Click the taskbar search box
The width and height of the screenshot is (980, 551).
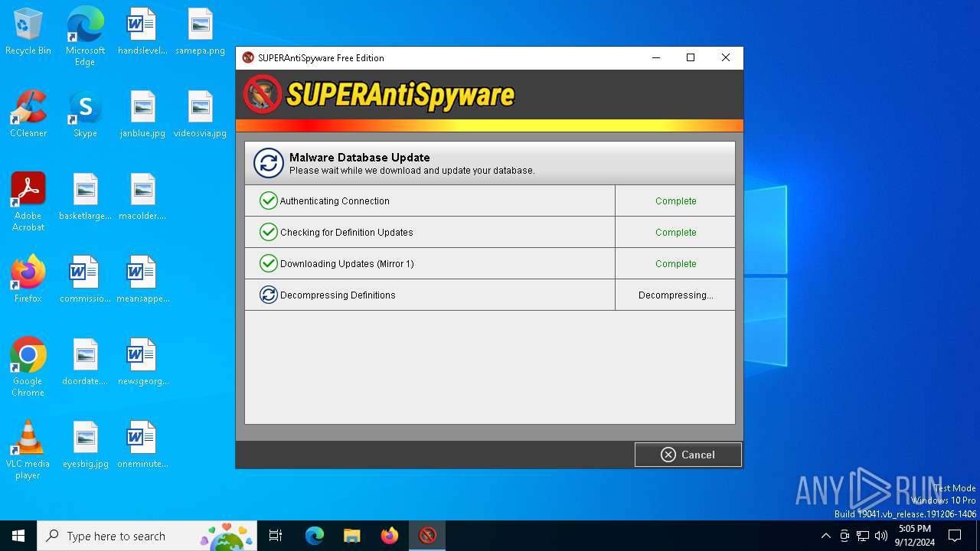[148, 536]
